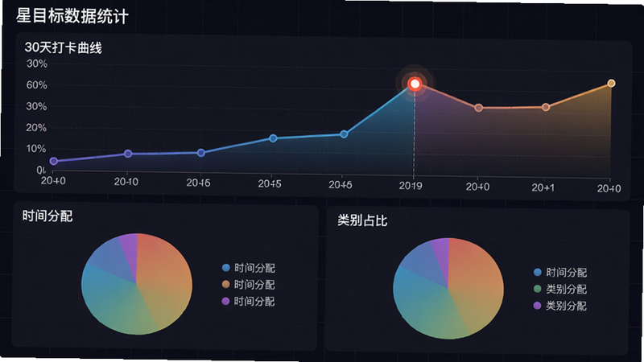Click the 20-10 x-axis label
This screenshot has height=362, width=644.
(126, 182)
